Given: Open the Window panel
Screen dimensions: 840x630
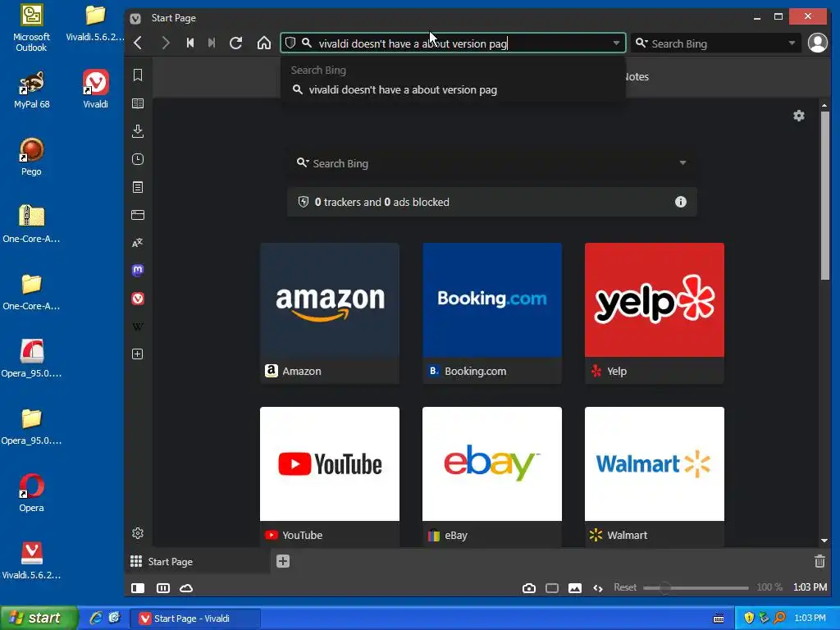Looking at the screenshot, I should [x=138, y=215].
